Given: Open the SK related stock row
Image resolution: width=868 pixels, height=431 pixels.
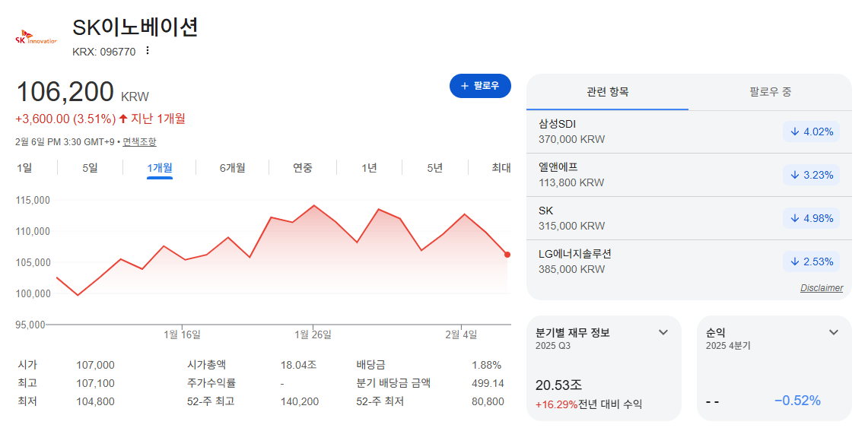Looking at the screenshot, I should click(x=688, y=218).
